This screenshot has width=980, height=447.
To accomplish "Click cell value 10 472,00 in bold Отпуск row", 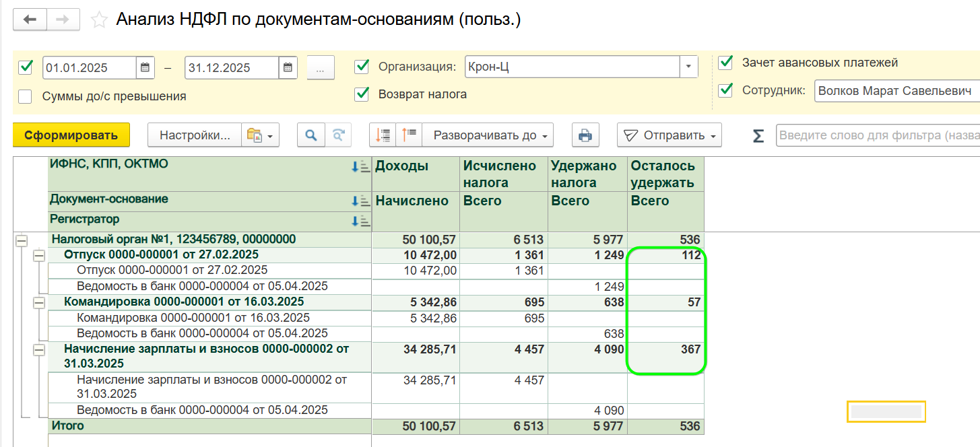I will click(430, 254).
